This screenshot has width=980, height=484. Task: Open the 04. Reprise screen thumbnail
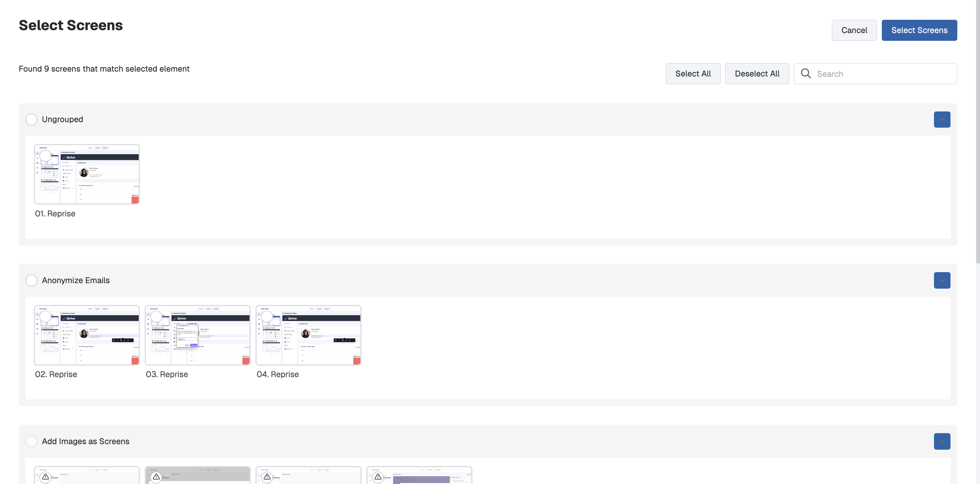308,335
